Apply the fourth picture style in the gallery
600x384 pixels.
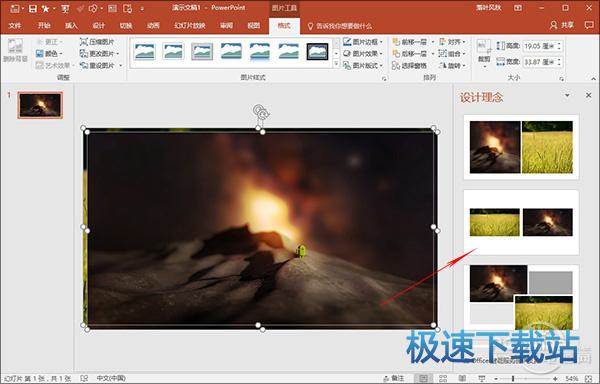231,51
